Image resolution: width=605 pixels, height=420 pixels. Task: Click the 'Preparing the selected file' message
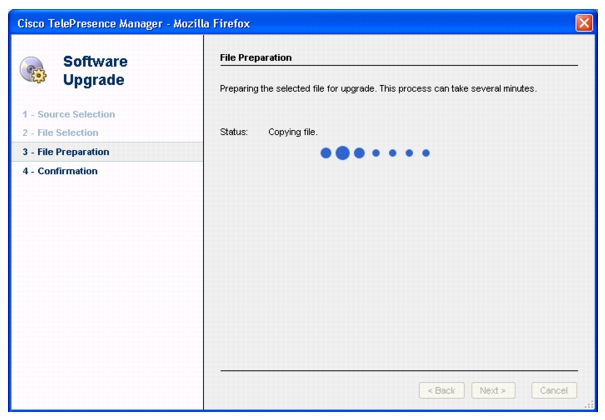(378, 89)
